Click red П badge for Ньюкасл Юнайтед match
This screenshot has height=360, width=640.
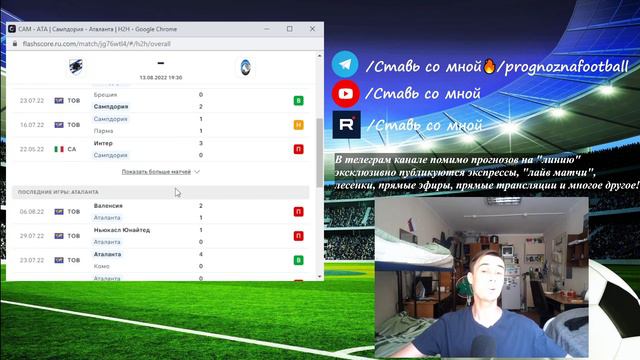(x=298, y=236)
